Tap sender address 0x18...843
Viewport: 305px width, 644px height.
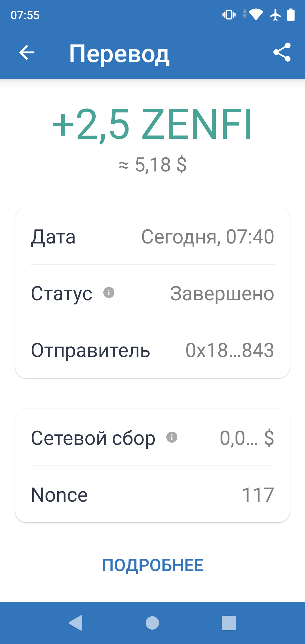pyautogui.click(x=230, y=350)
